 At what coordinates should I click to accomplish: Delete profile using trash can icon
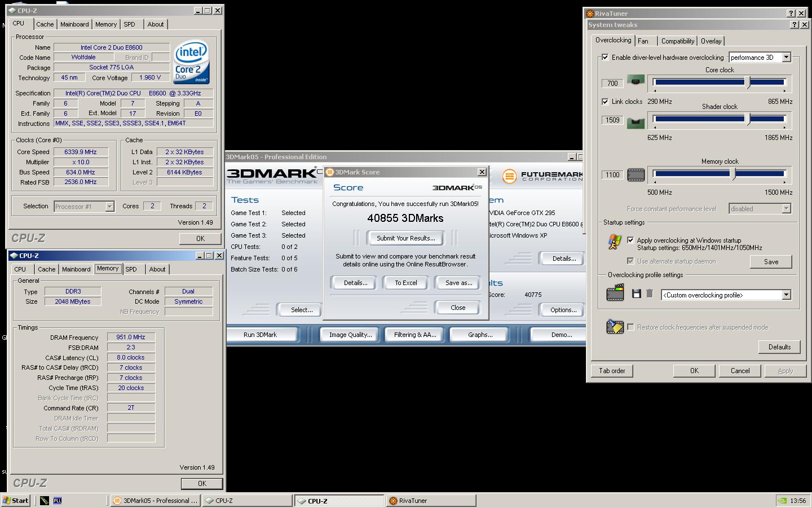click(650, 294)
